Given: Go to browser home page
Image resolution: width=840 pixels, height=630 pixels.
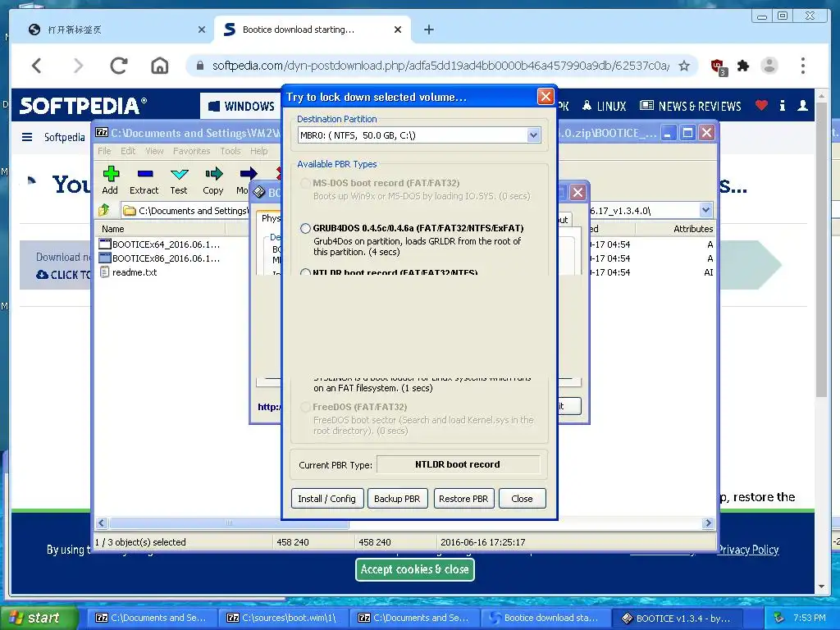Looking at the screenshot, I should click(160, 66).
